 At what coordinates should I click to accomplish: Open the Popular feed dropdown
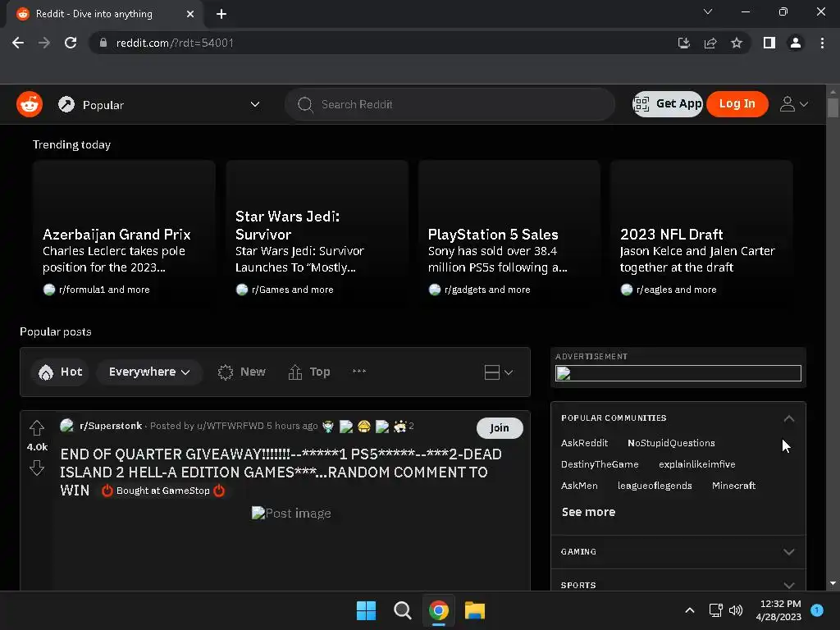(x=160, y=104)
